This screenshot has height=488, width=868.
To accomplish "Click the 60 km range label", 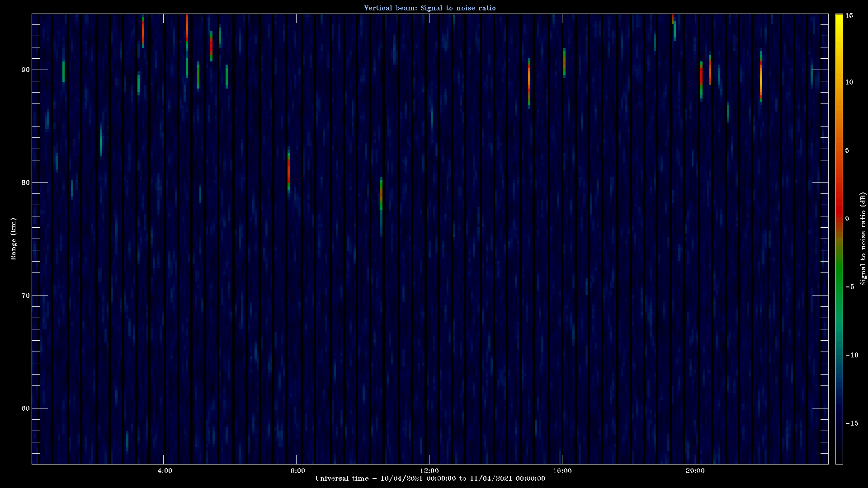I will [25, 408].
